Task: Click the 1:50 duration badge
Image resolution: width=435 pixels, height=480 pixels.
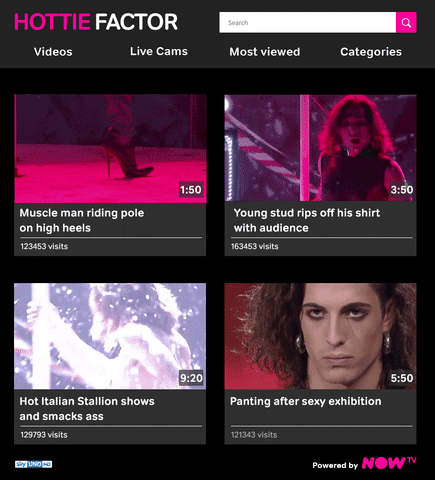Action: point(191,190)
